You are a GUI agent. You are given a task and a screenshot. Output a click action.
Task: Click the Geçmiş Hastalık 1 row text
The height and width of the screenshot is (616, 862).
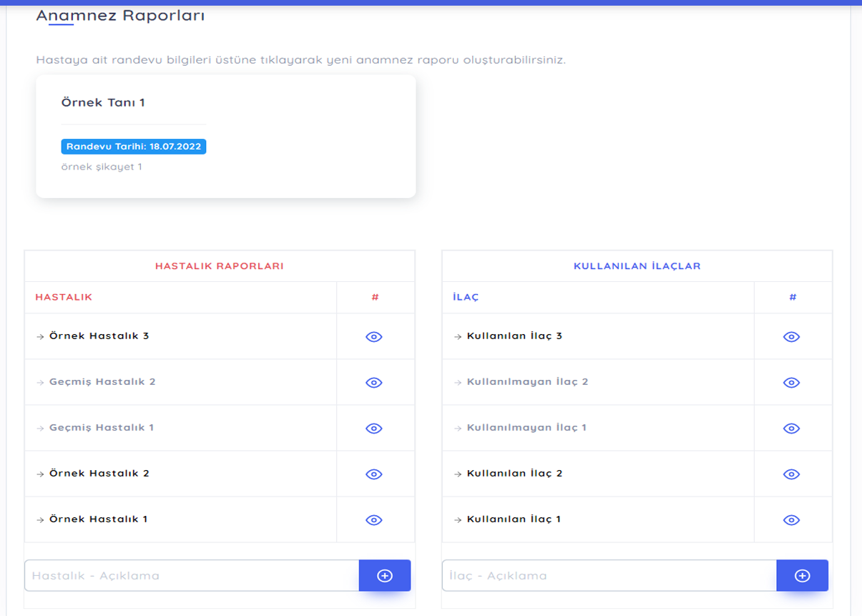tap(102, 428)
